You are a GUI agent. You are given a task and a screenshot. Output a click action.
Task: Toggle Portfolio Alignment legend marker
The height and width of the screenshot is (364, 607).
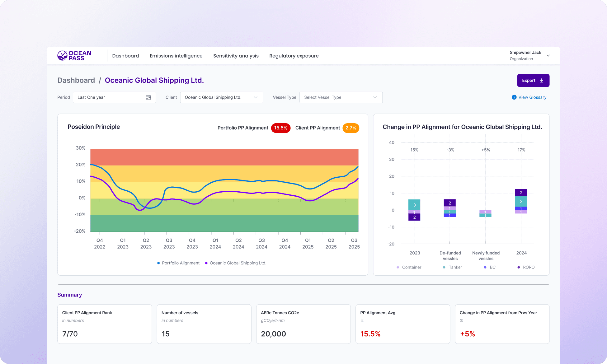[158, 263]
